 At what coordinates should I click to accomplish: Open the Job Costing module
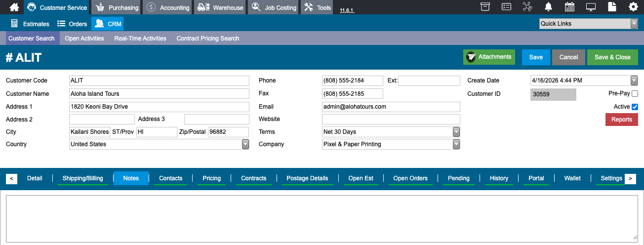274,7
